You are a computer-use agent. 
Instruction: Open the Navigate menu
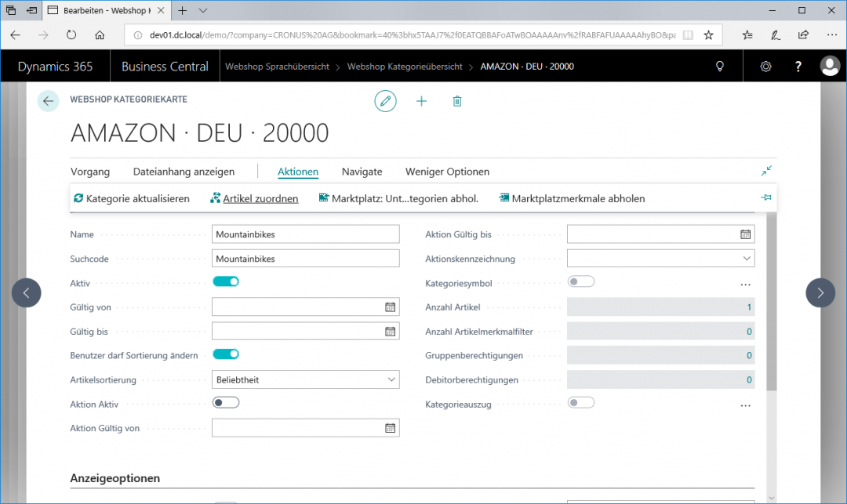click(x=362, y=172)
